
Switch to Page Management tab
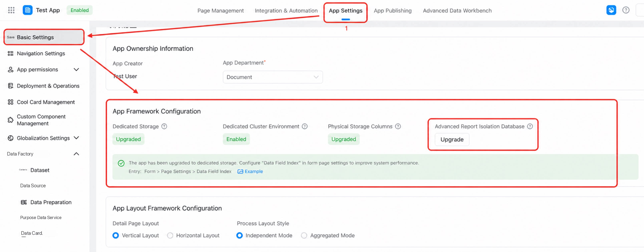220,11
